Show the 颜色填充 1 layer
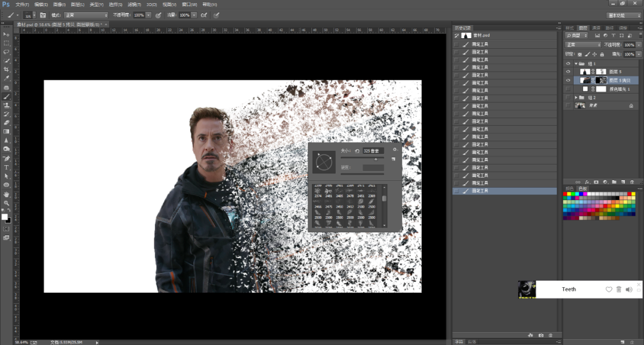This screenshot has width=644, height=345. pyautogui.click(x=568, y=89)
